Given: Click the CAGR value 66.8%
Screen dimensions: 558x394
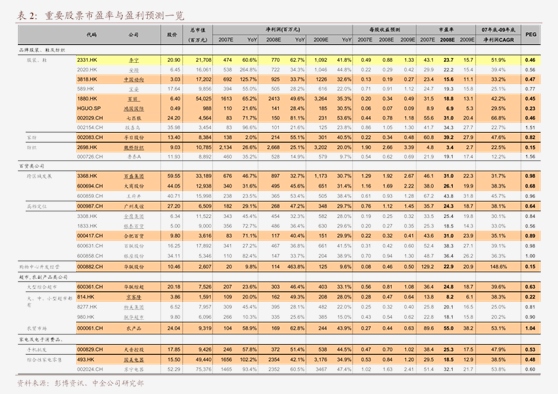Looking at the screenshot, I should [498, 118].
